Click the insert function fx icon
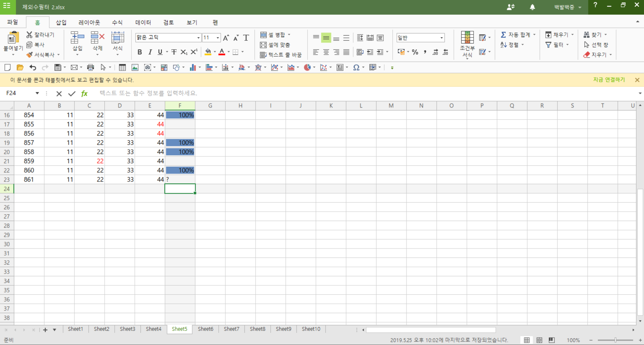 pos(85,93)
